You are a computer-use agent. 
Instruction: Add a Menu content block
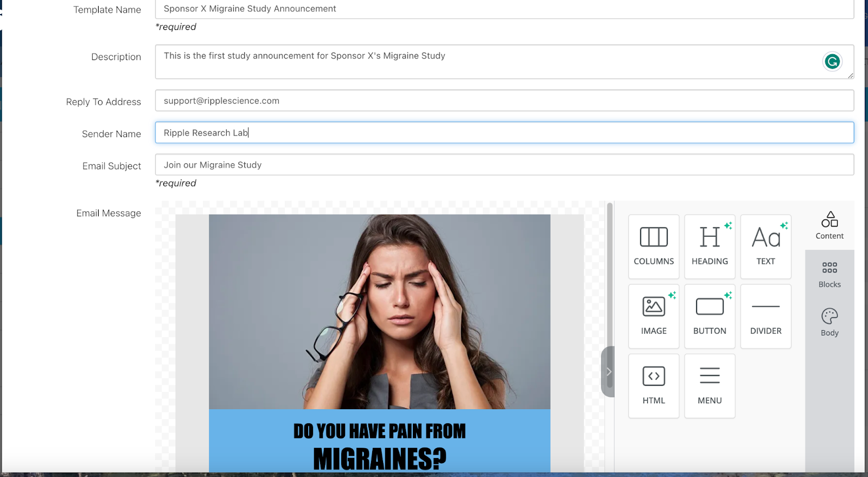(x=709, y=385)
